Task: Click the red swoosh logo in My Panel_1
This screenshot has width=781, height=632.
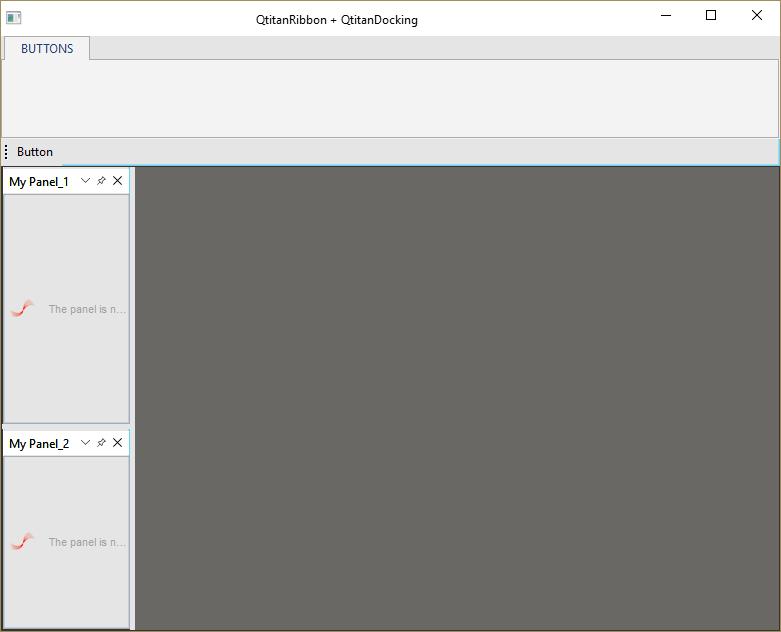Action: pos(23,308)
